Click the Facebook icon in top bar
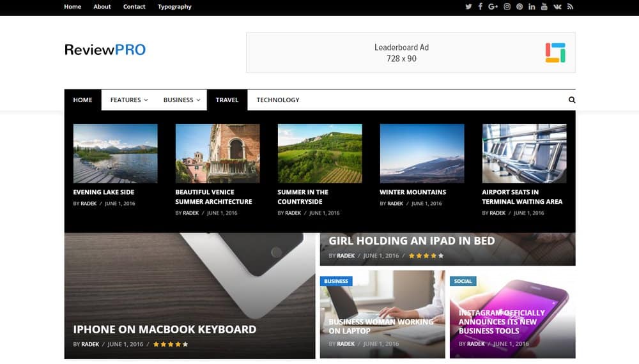The image size is (639, 364). coord(481,6)
